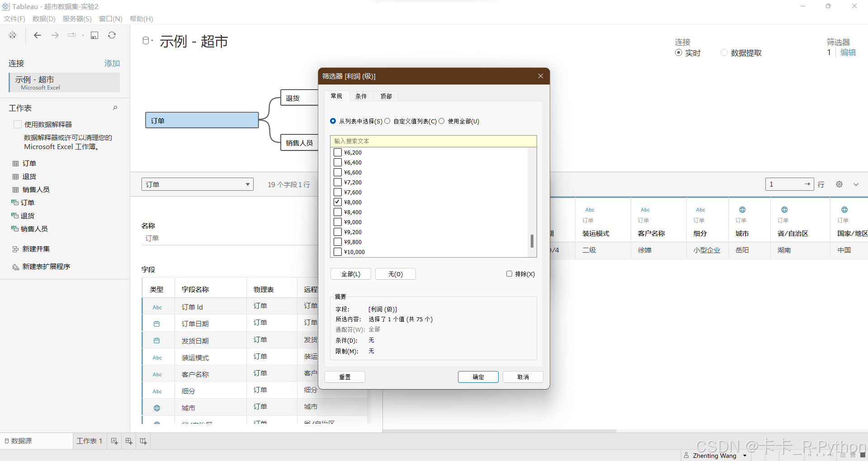The image size is (868, 461).
Task: Open the 订单 table dropdown
Action: tap(198, 184)
